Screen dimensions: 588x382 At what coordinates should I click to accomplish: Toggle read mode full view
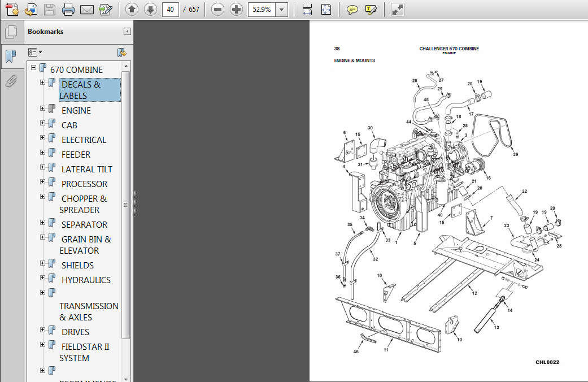[398, 9]
